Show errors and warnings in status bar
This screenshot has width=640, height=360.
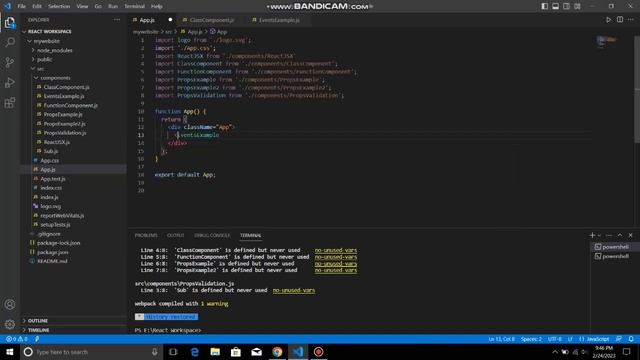(17, 339)
